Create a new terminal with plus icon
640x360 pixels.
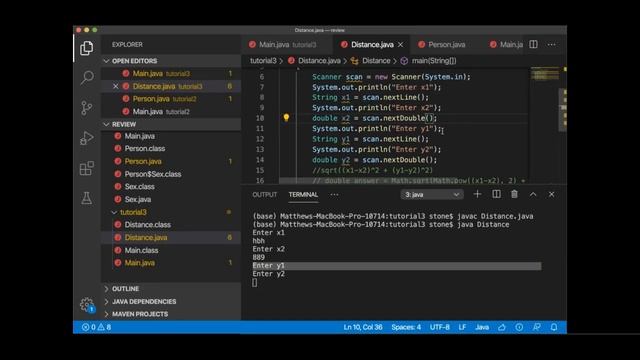tap(477, 194)
